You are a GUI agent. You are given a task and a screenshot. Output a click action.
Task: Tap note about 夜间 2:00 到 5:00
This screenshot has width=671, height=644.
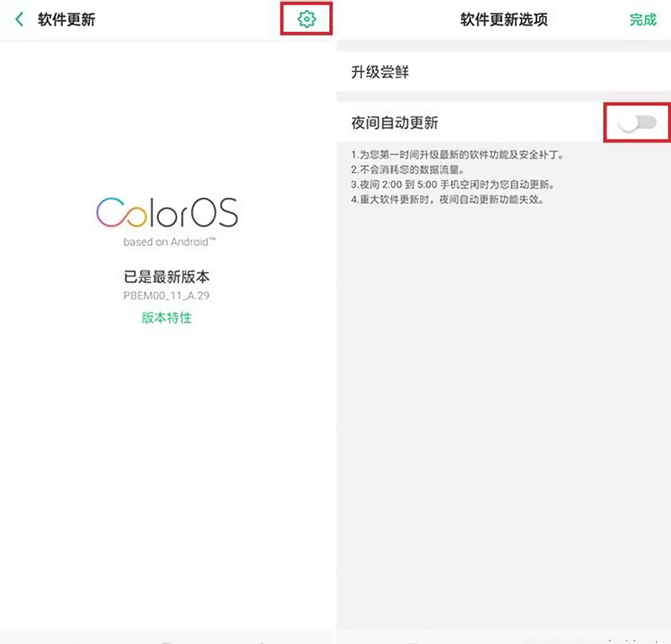point(453,185)
